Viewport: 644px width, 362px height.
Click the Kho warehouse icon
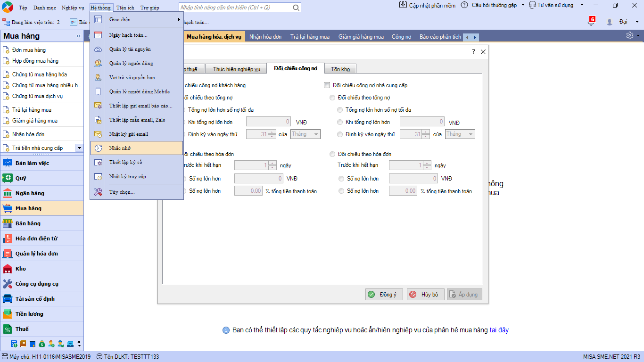(x=8, y=269)
